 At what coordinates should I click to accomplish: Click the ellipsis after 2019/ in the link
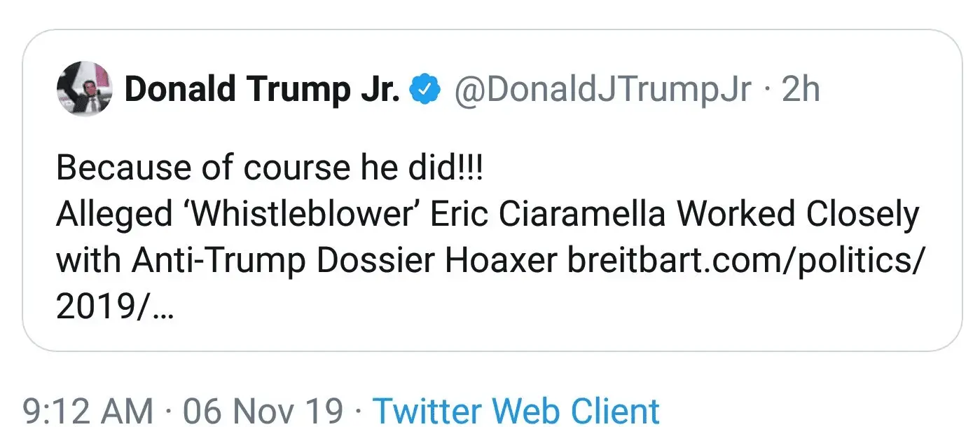tap(162, 309)
